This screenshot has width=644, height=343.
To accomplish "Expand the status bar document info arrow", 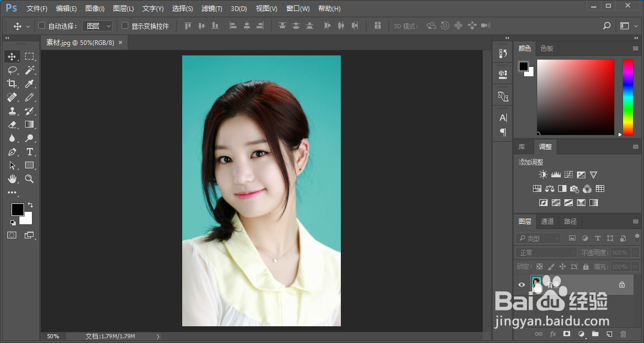I will [x=158, y=336].
